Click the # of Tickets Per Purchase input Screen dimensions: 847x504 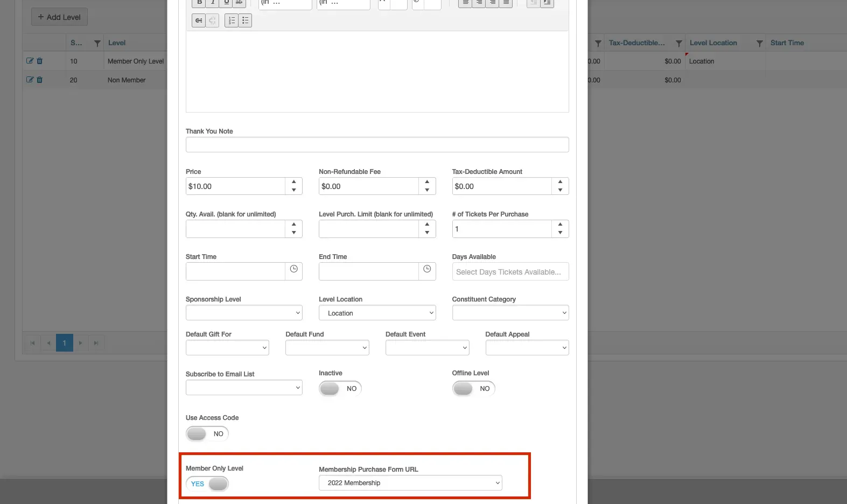tap(502, 229)
